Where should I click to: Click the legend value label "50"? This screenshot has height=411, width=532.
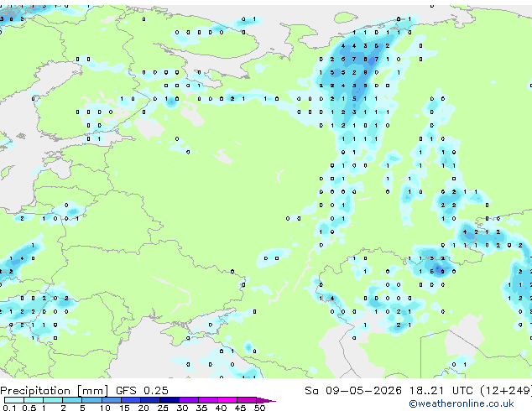[x=259, y=408]
